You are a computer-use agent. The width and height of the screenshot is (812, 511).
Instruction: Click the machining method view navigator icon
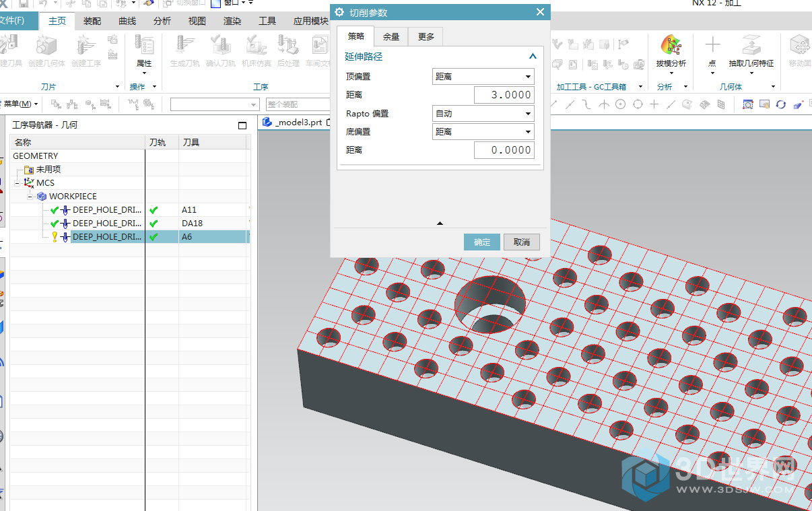click(x=105, y=104)
